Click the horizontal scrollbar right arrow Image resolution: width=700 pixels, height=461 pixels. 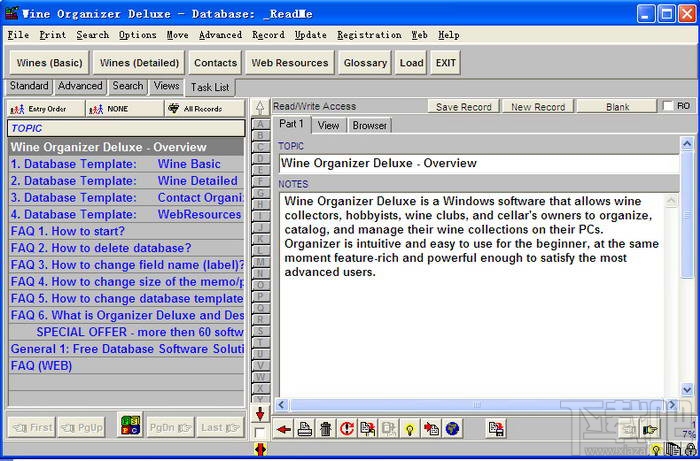672,405
